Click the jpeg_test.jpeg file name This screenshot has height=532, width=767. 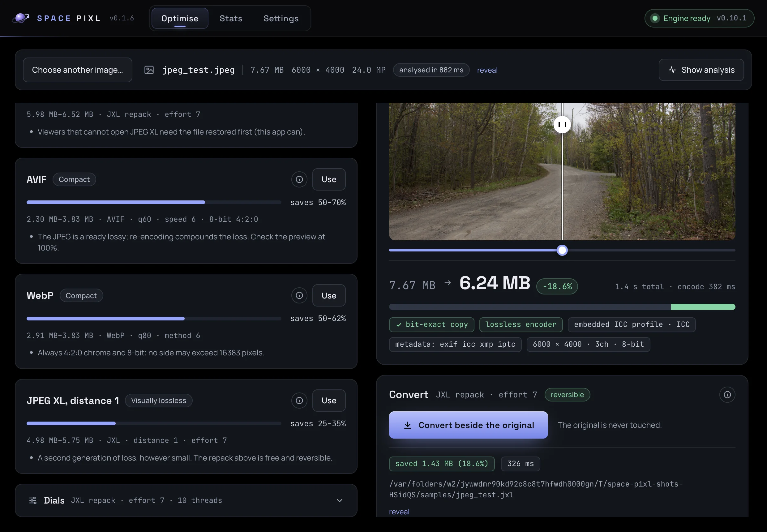click(x=198, y=70)
